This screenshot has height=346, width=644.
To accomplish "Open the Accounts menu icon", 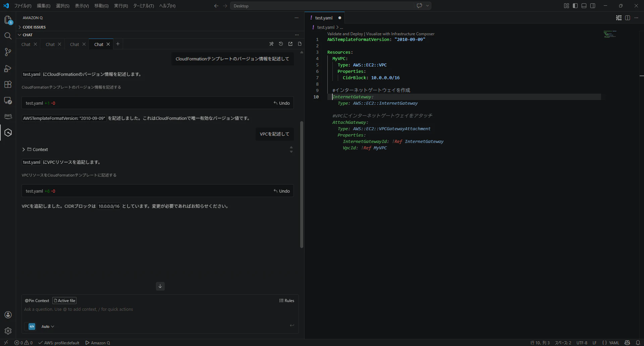I will tap(8, 315).
